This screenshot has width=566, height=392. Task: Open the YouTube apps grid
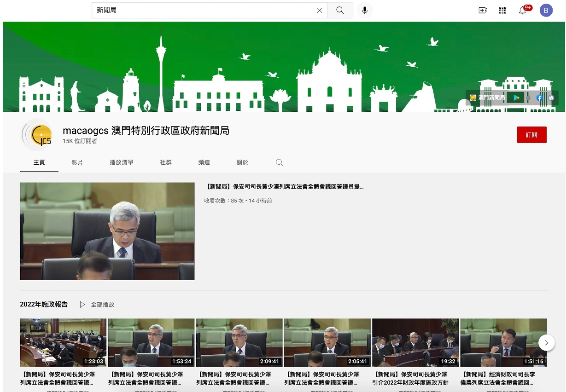(502, 10)
